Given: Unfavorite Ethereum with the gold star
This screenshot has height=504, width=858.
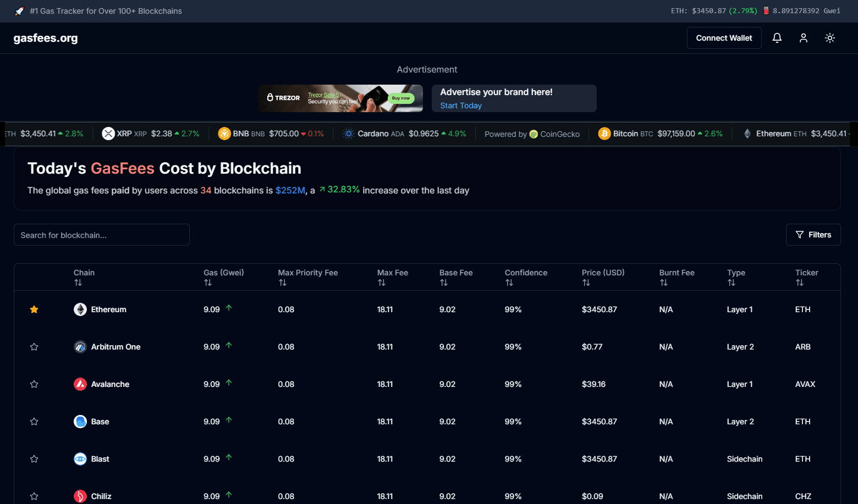Looking at the screenshot, I should coord(34,309).
